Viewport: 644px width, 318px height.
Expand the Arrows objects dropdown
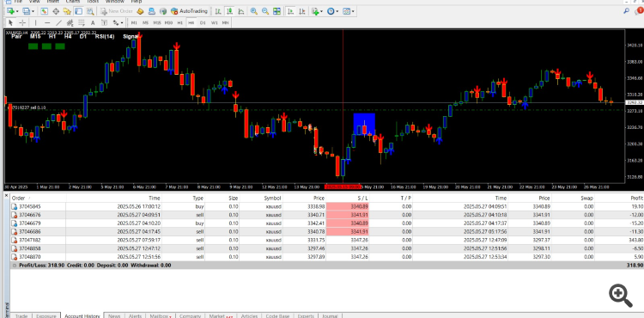[122, 23]
